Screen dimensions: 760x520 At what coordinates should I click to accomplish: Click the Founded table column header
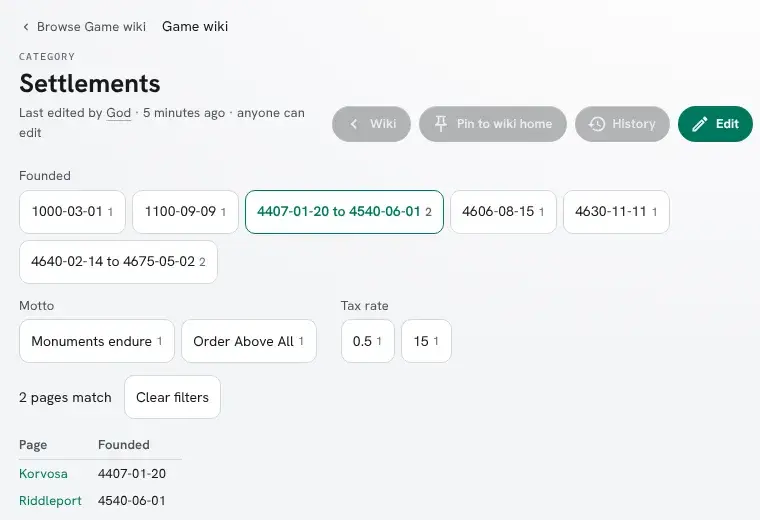tap(124, 445)
